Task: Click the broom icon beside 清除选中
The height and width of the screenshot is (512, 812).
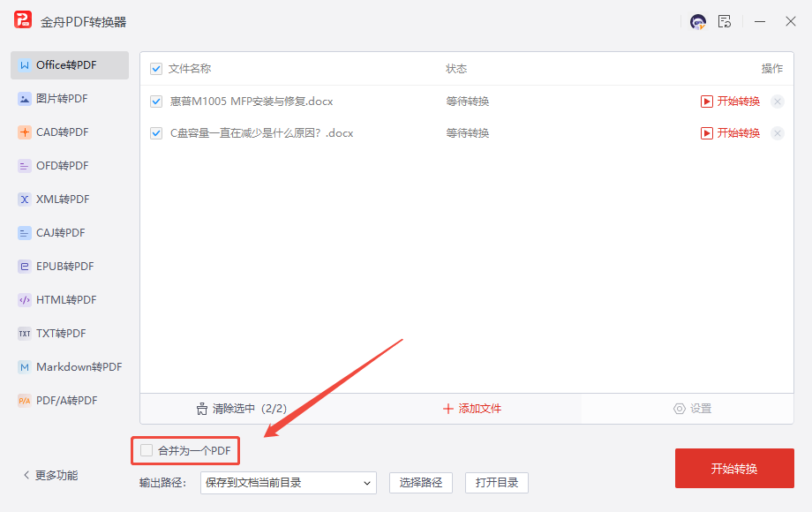Action: [x=202, y=409]
